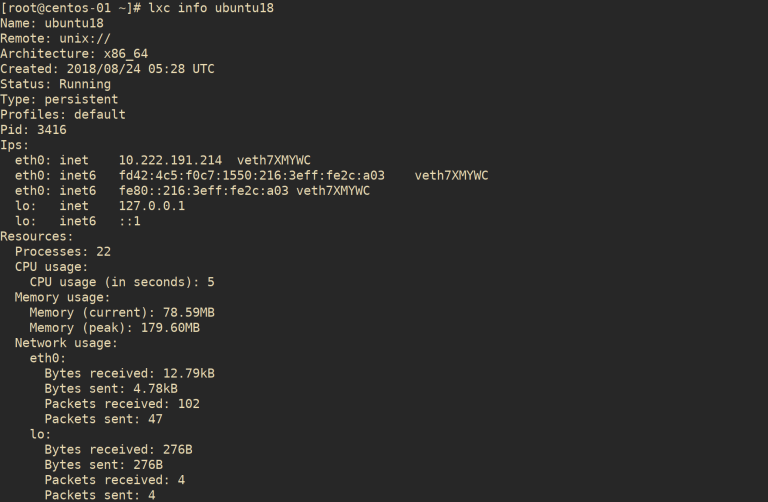Image resolution: width=768 pixels, height=502 pixels.
Task: Click the 'Packets received: 102' line
Action: click(x=122, y=403)
